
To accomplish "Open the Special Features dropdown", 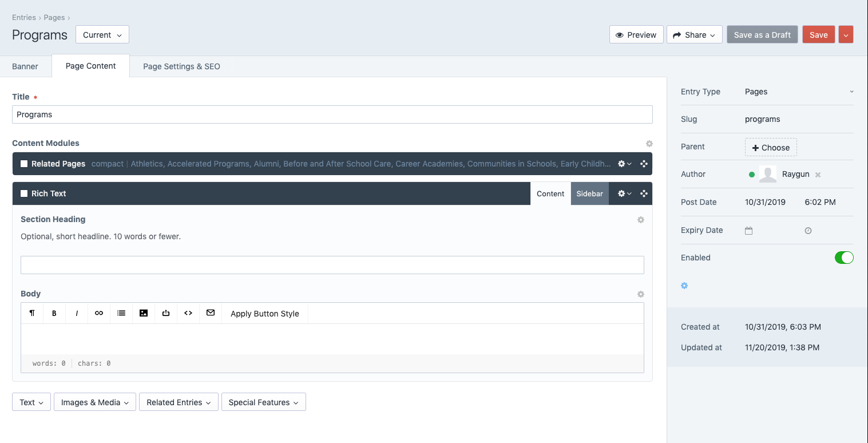I will [263, 402].
